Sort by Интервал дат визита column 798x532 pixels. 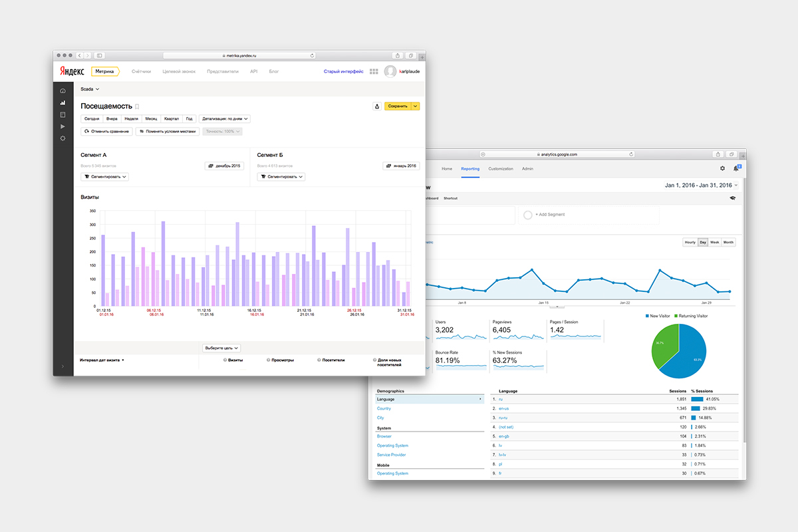pos(102,360)
